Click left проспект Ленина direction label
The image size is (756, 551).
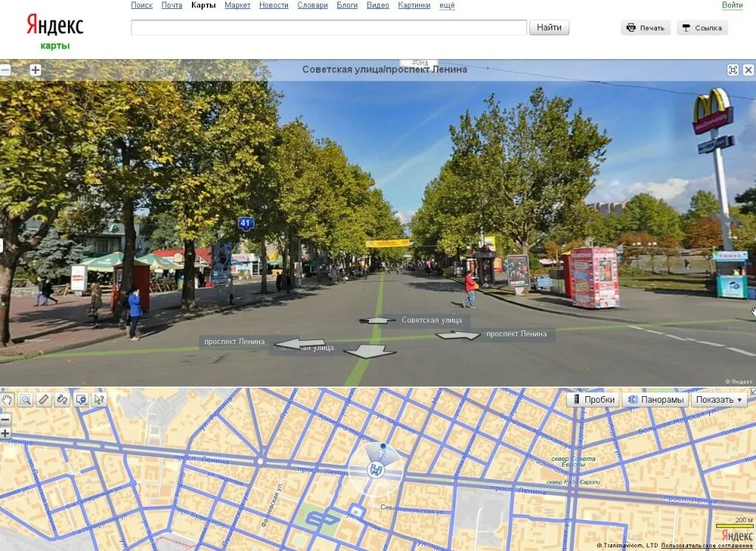pyautogui.click(x=234, y=342)
